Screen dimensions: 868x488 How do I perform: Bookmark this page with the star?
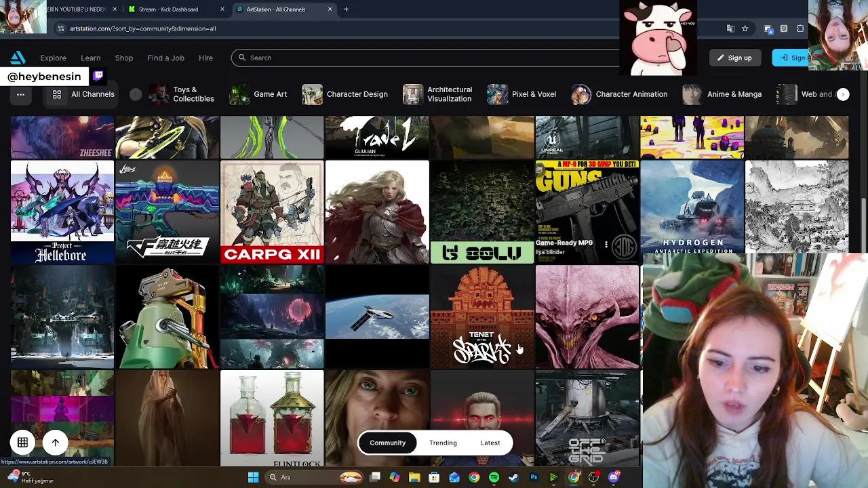pos(745,28)
